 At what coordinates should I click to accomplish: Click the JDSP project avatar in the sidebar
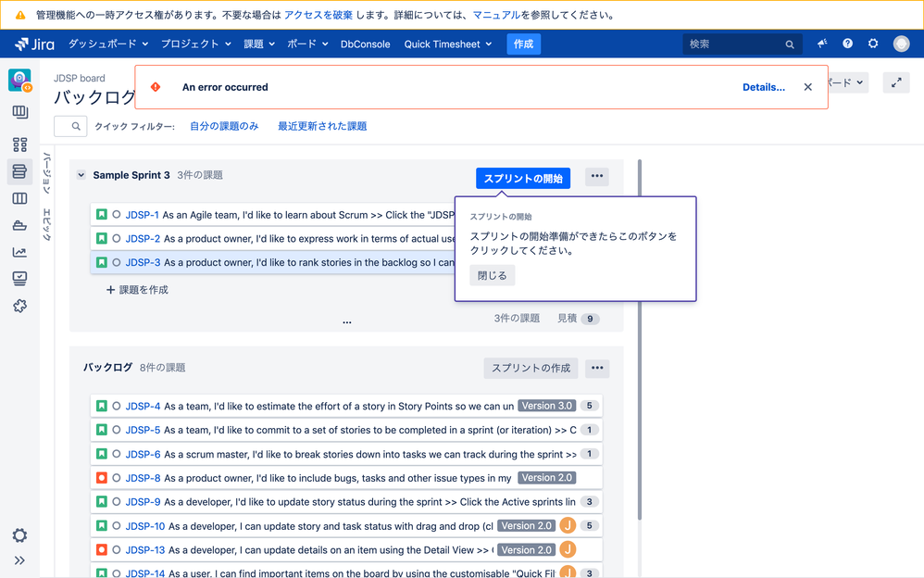(20, 81)
